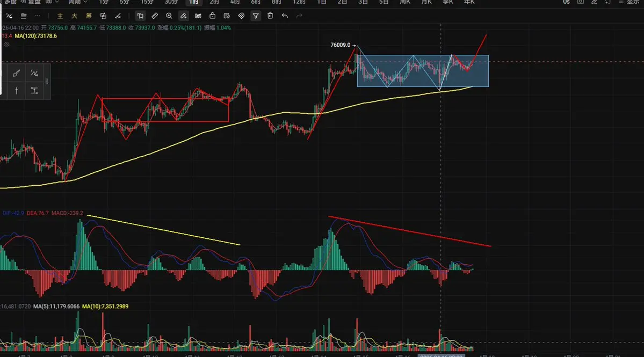Select the ruler measure tool

tap(155, 16)
